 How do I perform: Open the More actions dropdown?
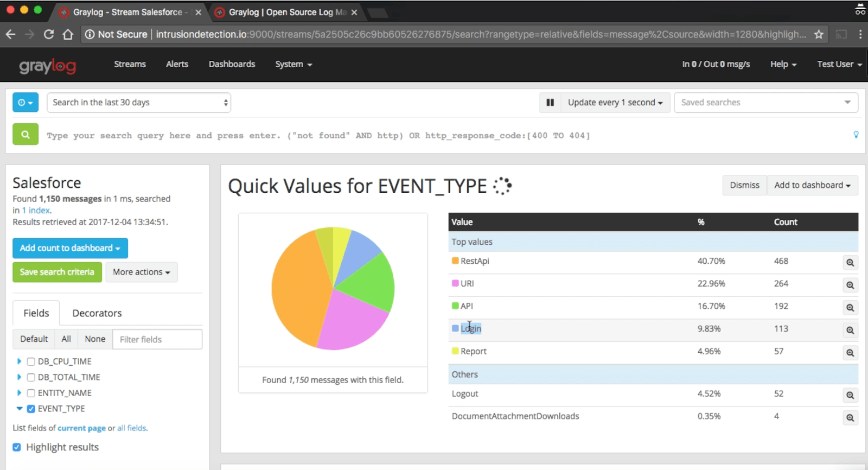pos(142,272)
